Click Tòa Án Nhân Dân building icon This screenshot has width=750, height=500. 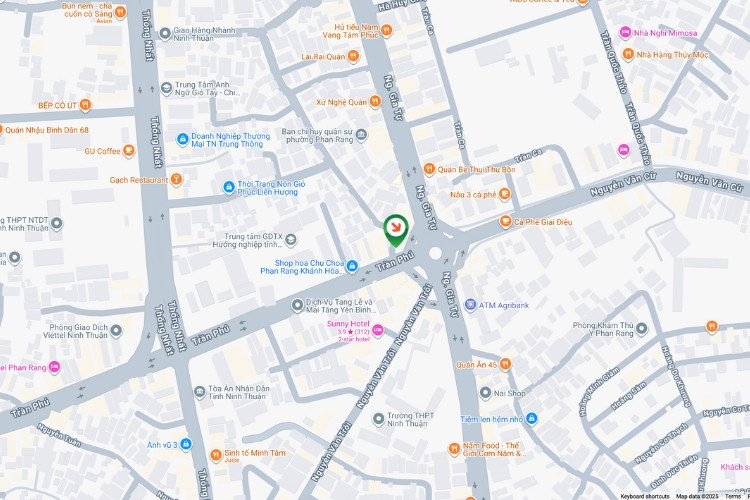pyautogui.click(x=199, y=392)
